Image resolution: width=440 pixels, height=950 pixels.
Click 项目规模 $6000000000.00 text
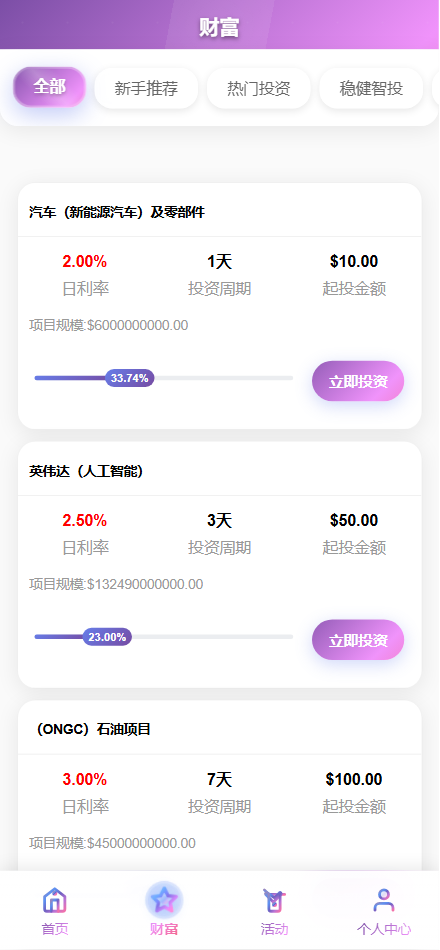click(x=108, y=325)
